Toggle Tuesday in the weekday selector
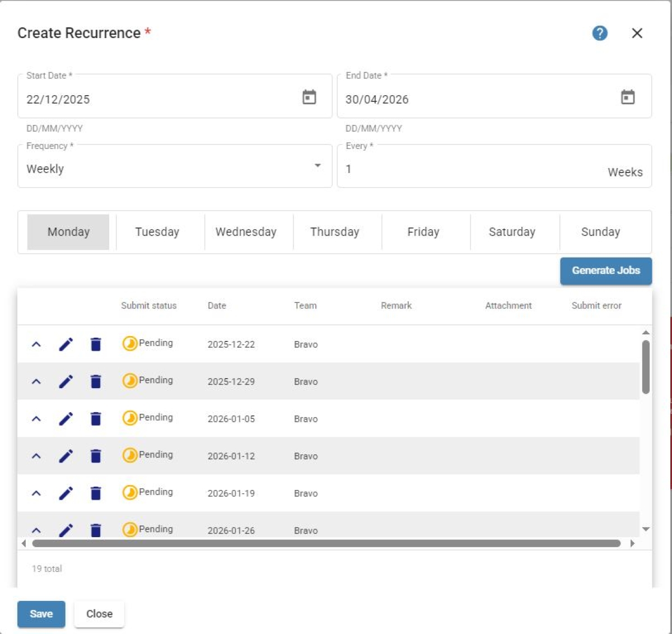 (157, 232)
